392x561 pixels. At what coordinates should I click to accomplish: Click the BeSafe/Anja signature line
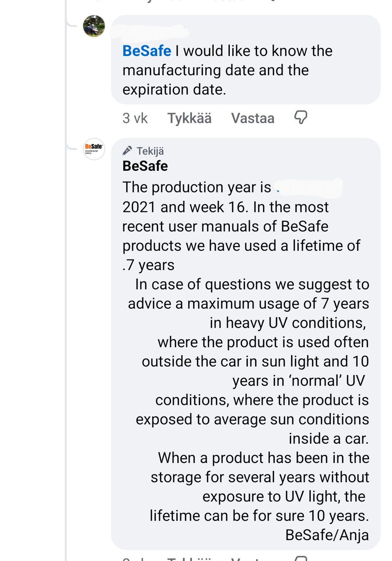point(327,535)
